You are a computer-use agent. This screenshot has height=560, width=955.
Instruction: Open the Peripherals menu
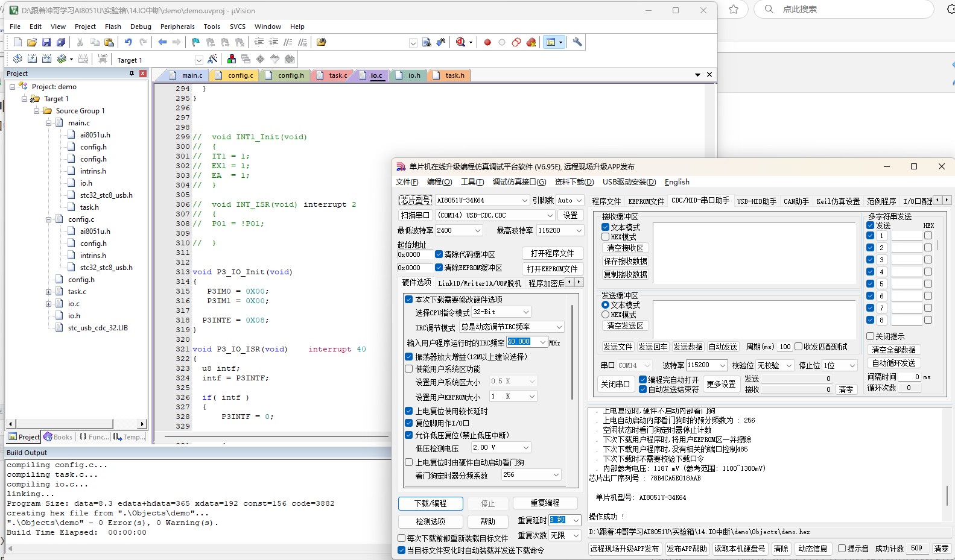tap(177, 27)
